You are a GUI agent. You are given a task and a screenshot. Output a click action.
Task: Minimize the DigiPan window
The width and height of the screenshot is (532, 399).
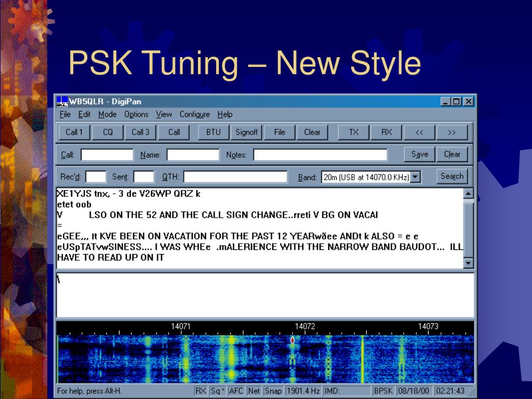click(x=446, y=101)
